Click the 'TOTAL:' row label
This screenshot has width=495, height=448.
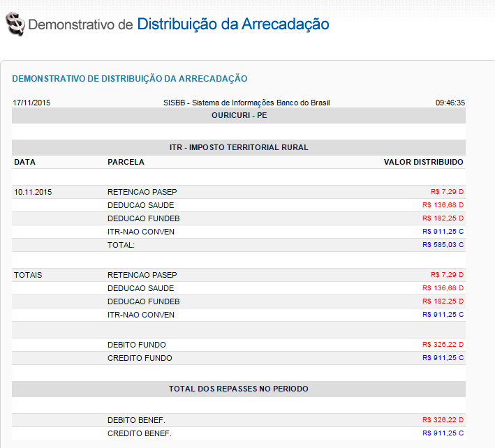121,245
